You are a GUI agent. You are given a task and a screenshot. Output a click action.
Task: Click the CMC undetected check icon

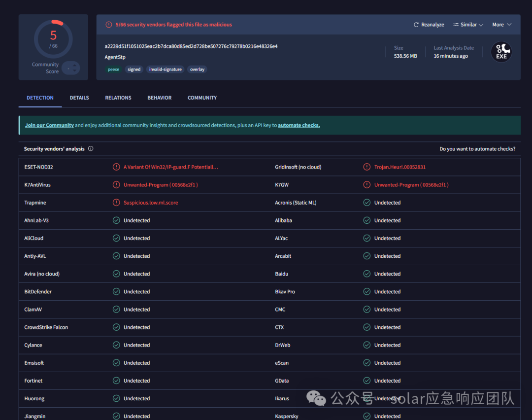pos(367,309)
